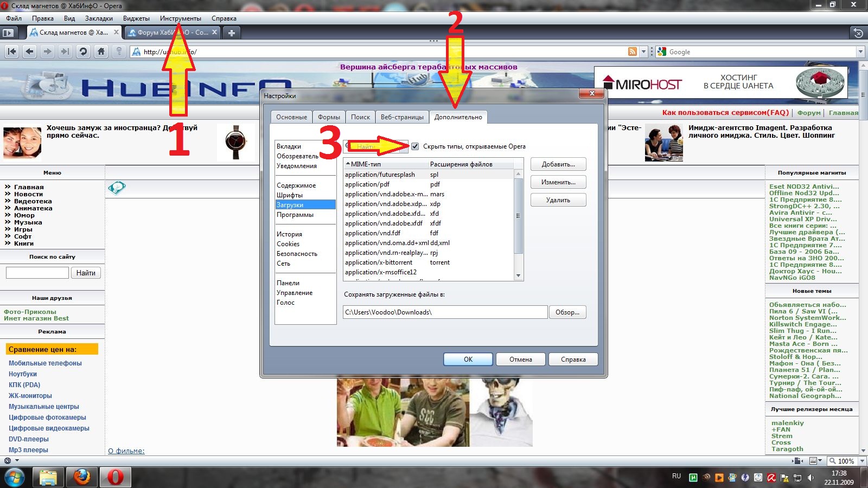This screenshot has width=868, height=488.
Task: Go back using the Back arrow icon
Action: (30, 52)
